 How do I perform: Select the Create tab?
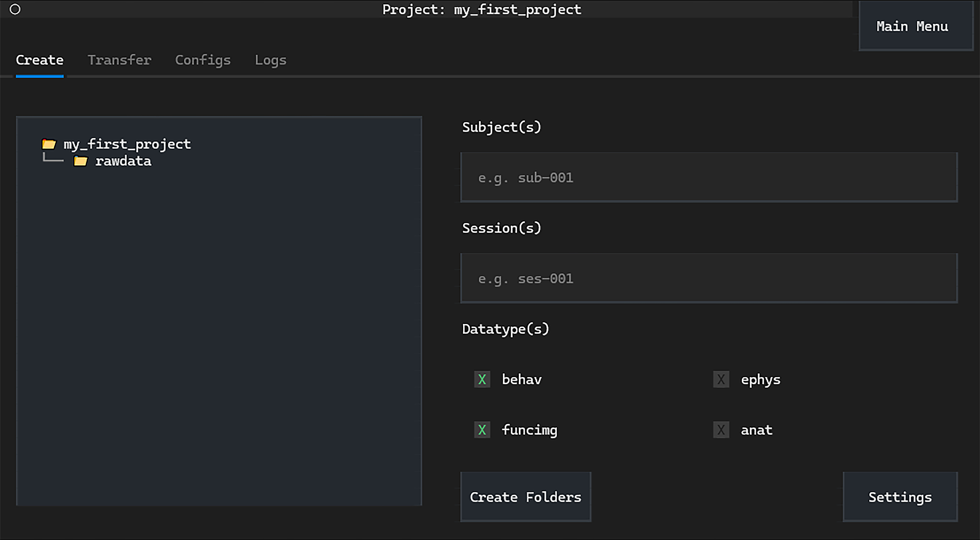point(39,60)
